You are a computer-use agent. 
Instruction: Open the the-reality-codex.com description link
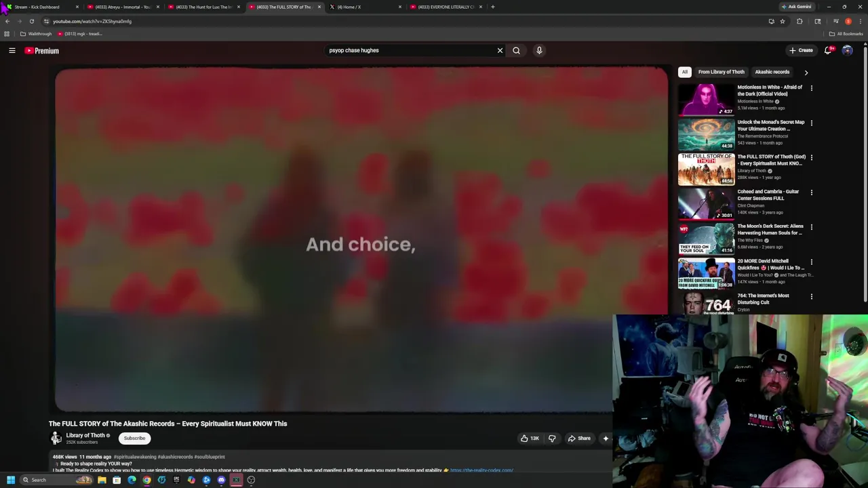[481, 470]
